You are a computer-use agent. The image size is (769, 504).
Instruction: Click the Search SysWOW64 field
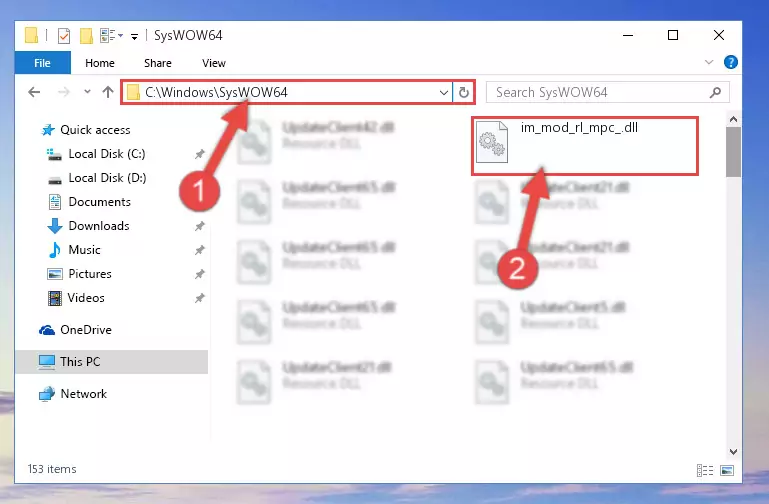(607, 92)
